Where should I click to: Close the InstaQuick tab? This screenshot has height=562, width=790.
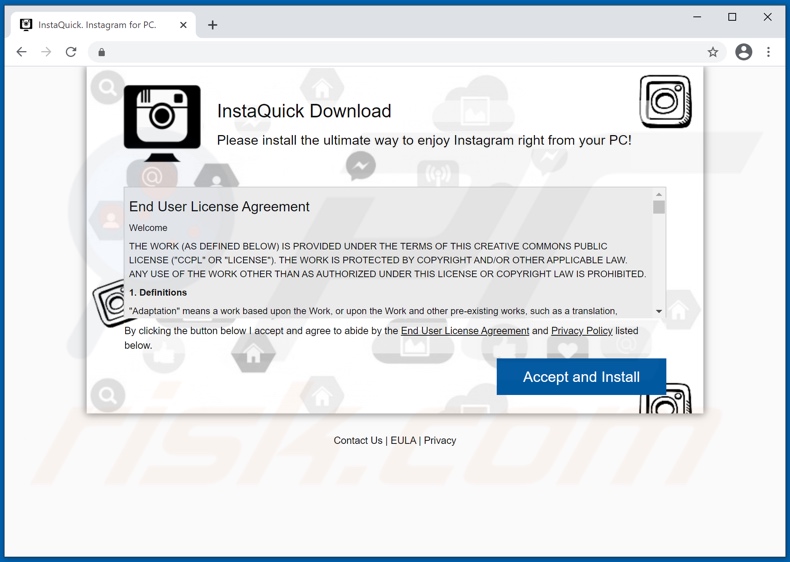coord(183,25)
